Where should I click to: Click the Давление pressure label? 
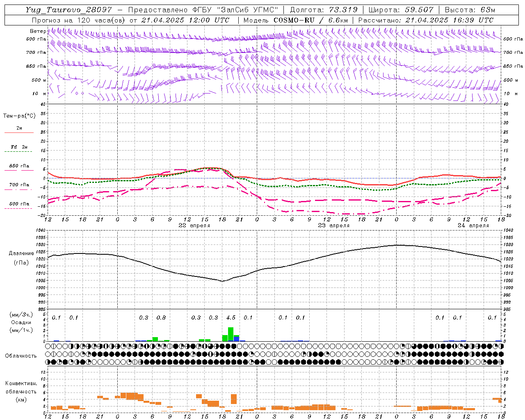21,253
